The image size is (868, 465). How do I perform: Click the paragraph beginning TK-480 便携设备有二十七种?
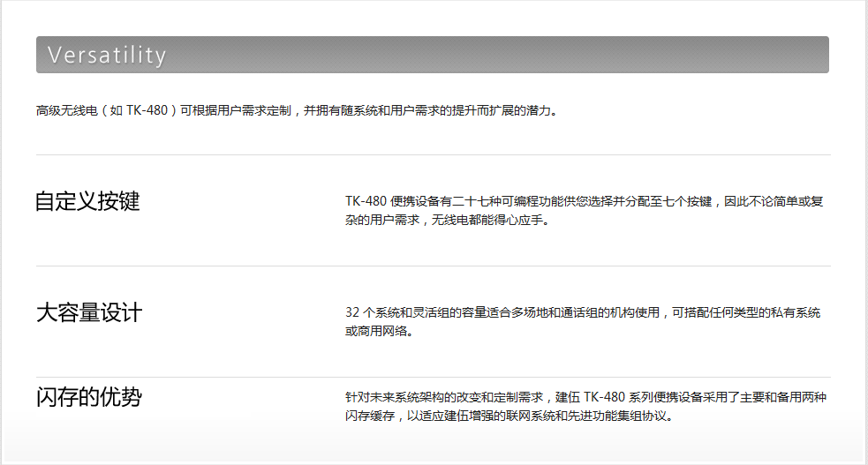pos(584,211)
